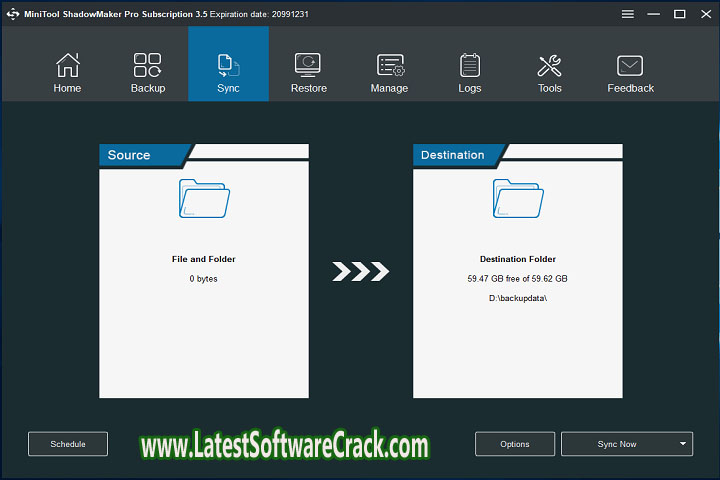Open sync Options
This screenshot has height=480, width=720.
pyautogui.click(x=515, y=444)
